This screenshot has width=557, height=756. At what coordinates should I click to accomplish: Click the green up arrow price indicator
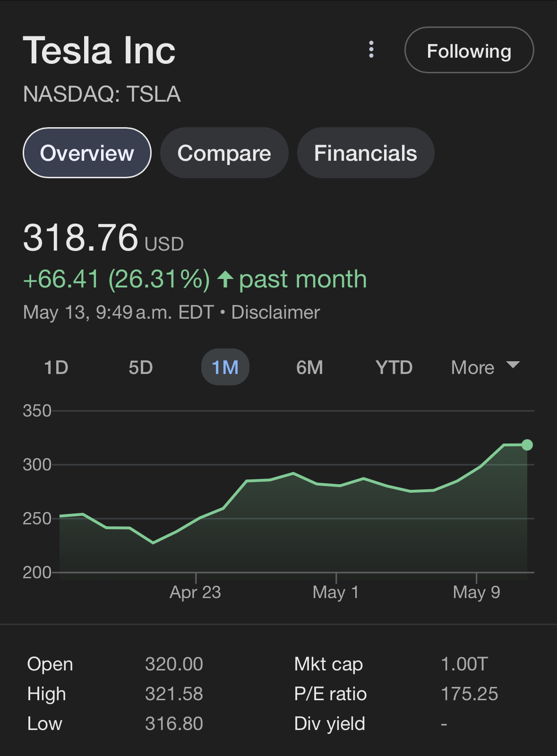point(225,279)
